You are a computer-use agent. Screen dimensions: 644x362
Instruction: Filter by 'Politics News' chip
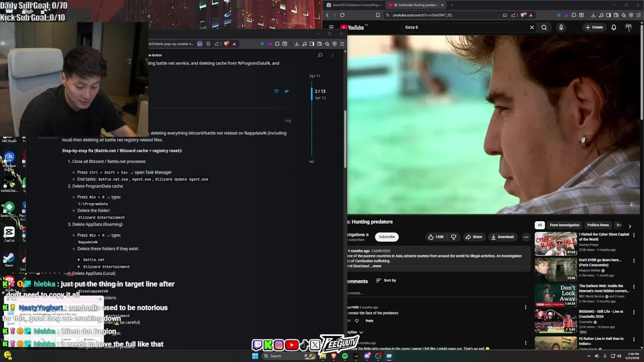pos(598,225)
